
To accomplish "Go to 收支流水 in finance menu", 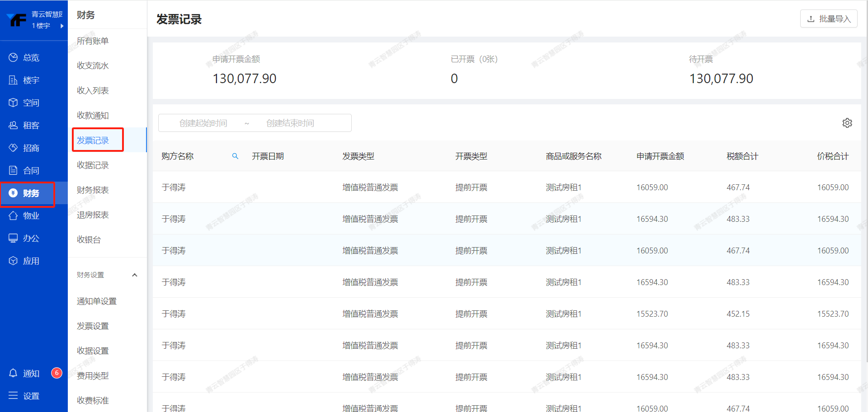I will 93,66.
